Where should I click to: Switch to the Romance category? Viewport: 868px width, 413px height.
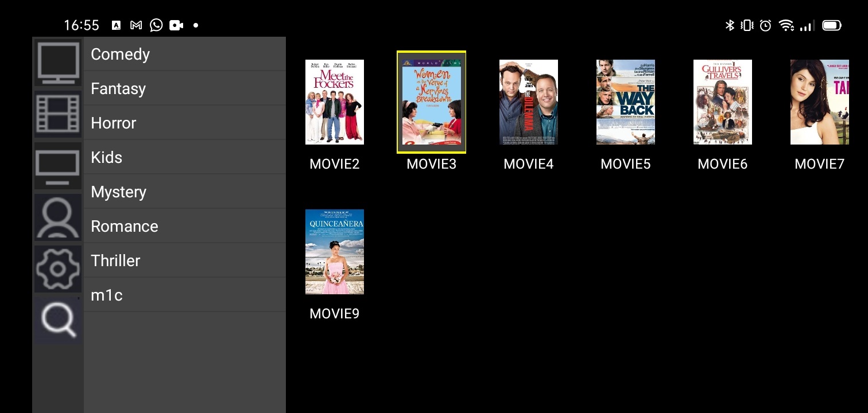coord(184,226)
